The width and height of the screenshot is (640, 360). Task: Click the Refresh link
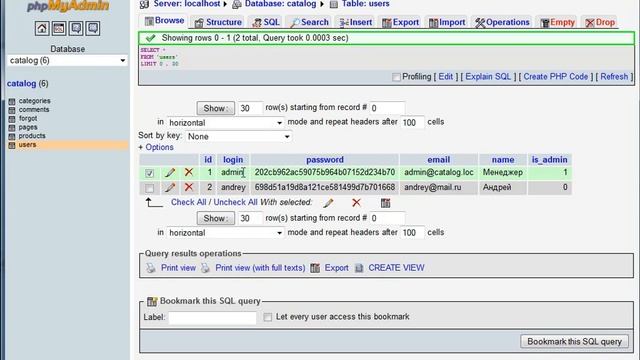[614, 77]
